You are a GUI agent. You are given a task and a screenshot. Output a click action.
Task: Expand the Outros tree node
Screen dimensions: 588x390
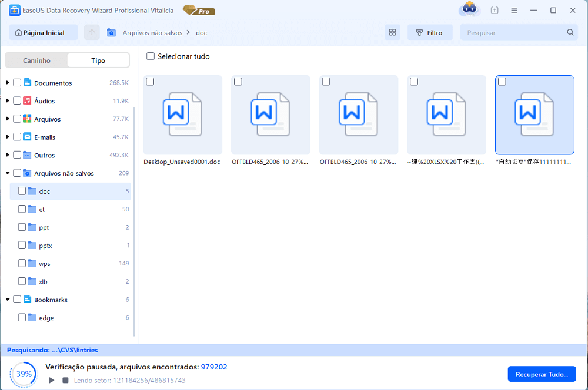[x=8, y=154]
